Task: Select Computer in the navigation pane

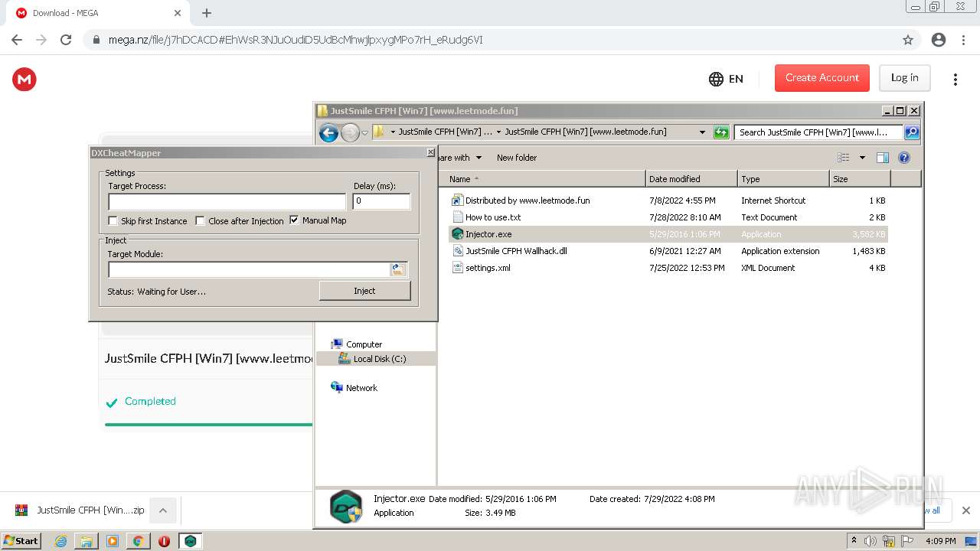Action: (x=364, y=344)
